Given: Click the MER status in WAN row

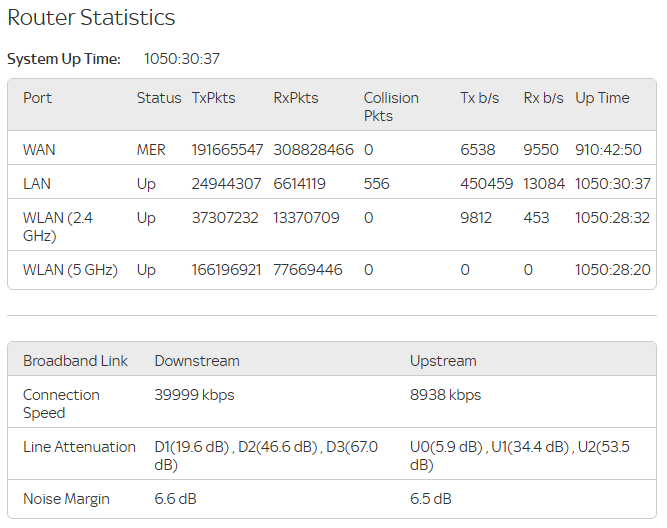Looking at the screenshot, I should coord(151,149).
